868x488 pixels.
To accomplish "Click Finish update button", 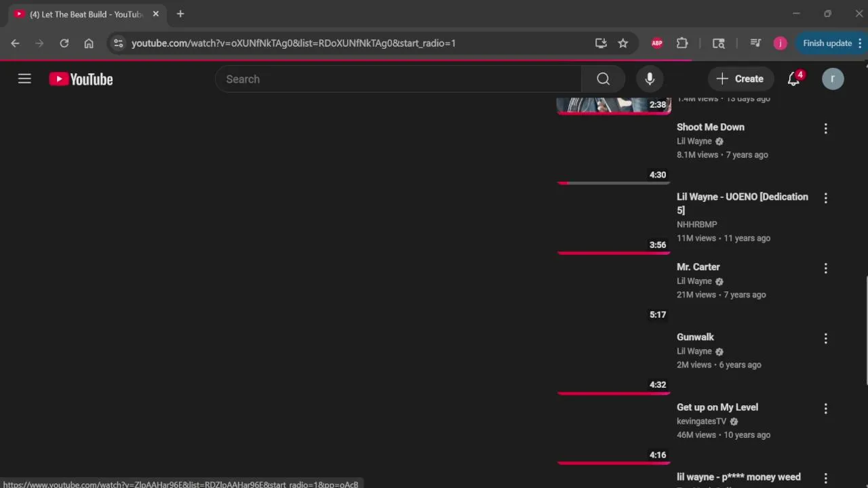I will 827,43.
